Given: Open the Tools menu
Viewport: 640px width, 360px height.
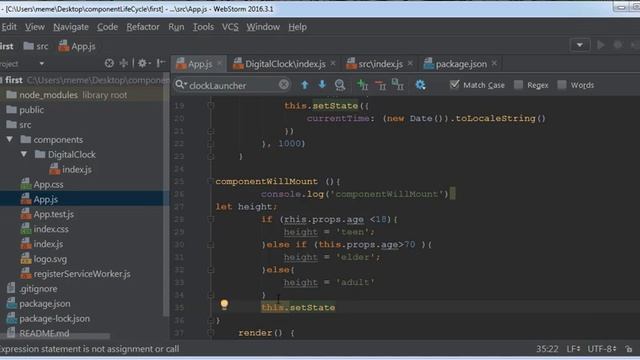Looking at the screenshot, I should (x=203, y=27).
